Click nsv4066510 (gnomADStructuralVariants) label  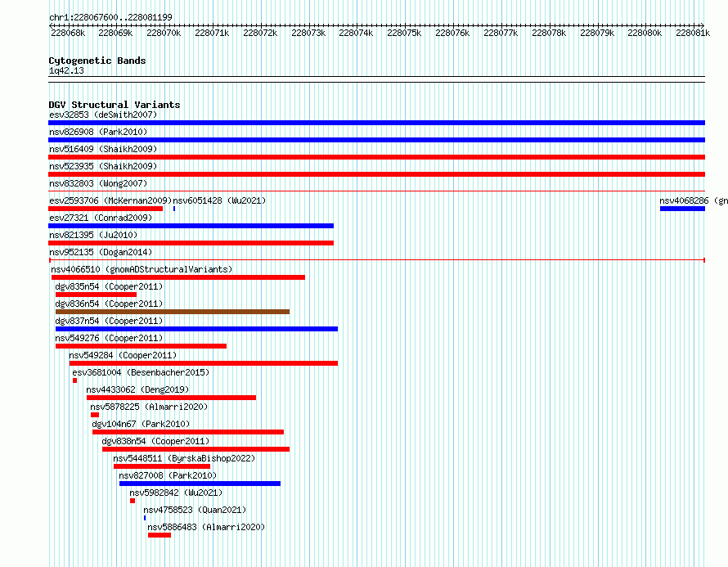point(142,269)
